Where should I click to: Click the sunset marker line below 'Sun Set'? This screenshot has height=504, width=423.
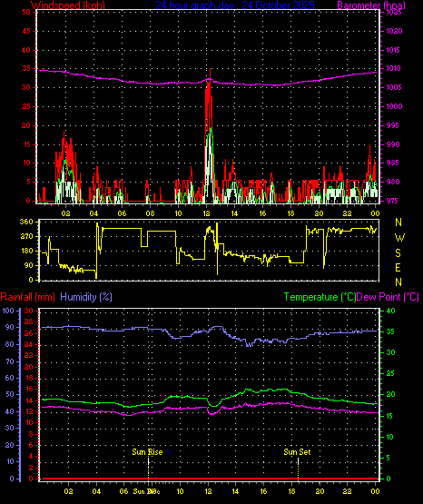click(298, 469)
